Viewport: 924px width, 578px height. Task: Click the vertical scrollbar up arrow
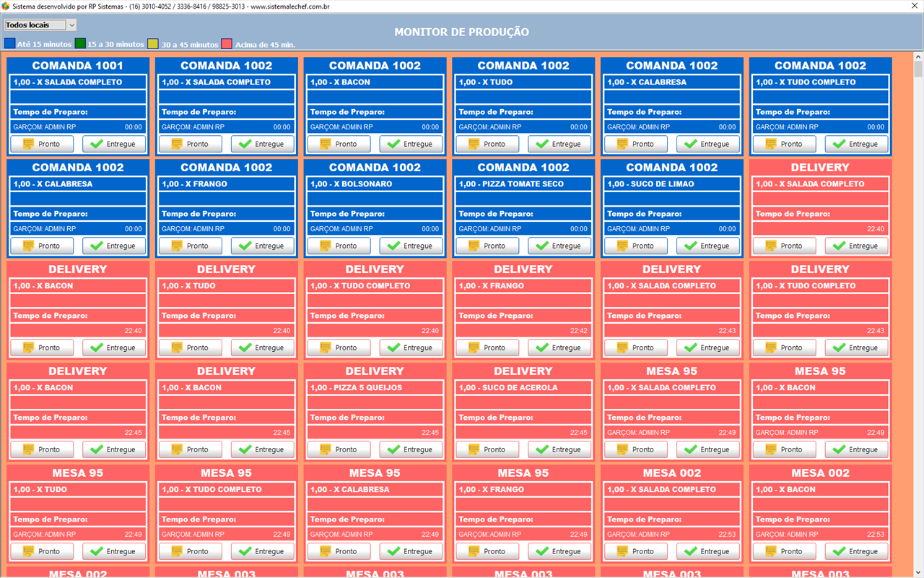point(918,57)
